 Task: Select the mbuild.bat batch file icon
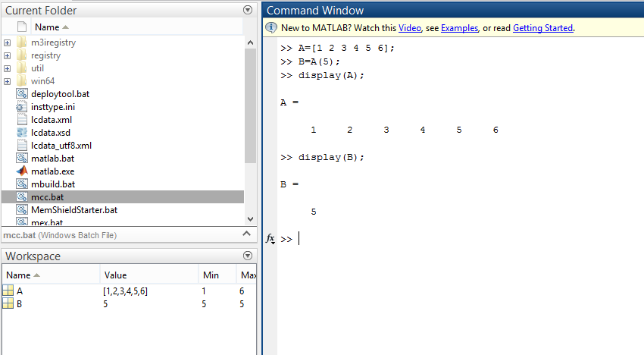[22, 184]
